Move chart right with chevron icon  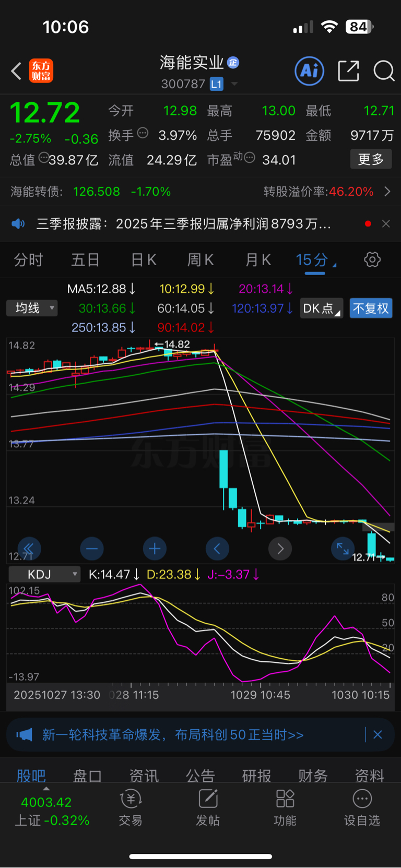pyautogui.click(x=280, y=549)
